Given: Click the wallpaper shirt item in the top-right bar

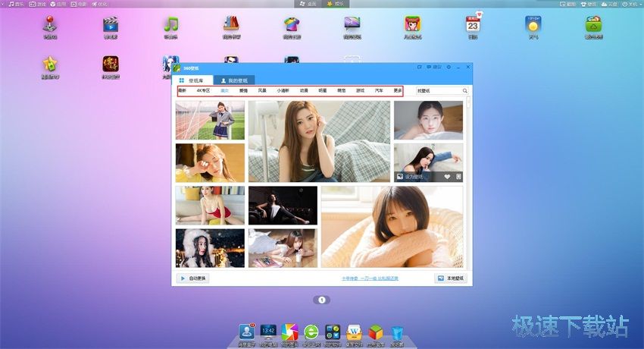Looking at the screenshot, I should pos(589,4).
